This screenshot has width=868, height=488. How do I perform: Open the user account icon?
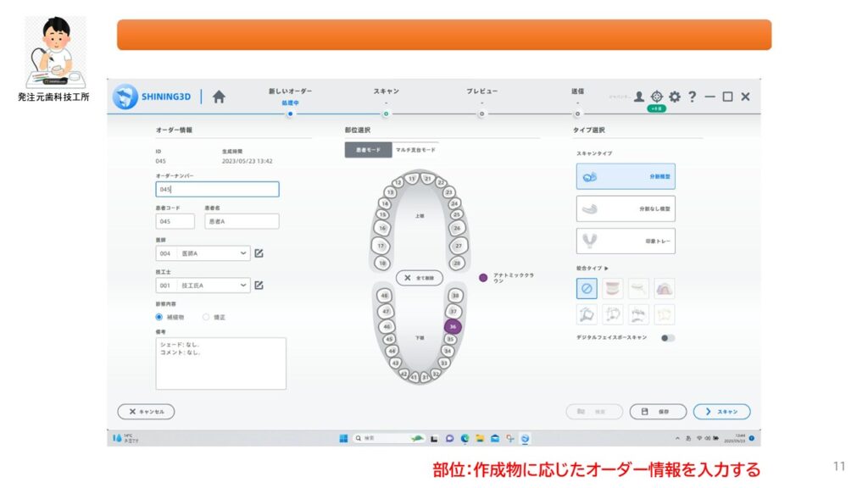(x=639, y=97)
